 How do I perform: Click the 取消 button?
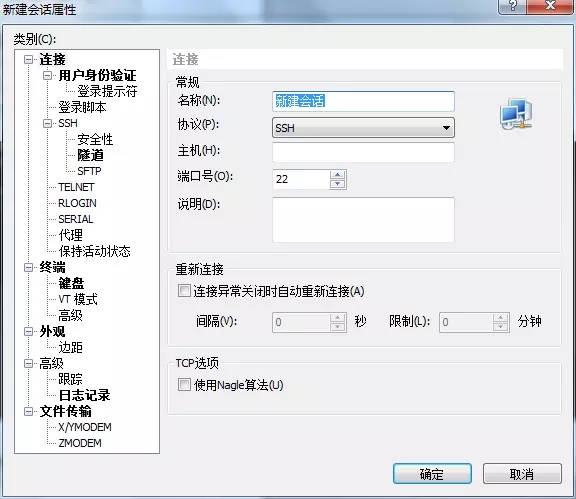point(522,474)
